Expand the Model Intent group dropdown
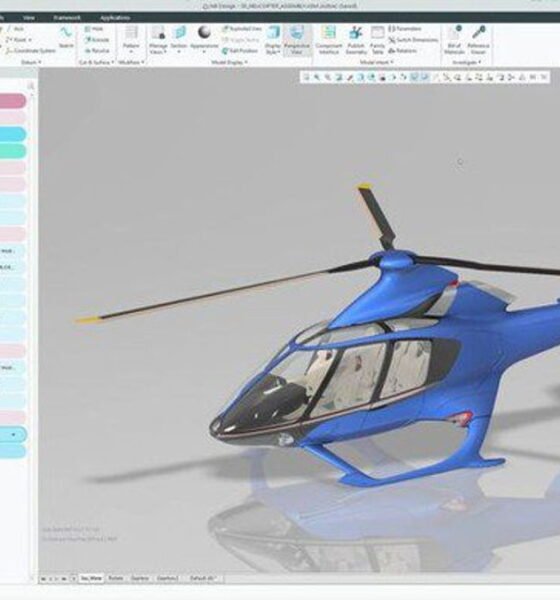560x600 pixels. (377, 62)
